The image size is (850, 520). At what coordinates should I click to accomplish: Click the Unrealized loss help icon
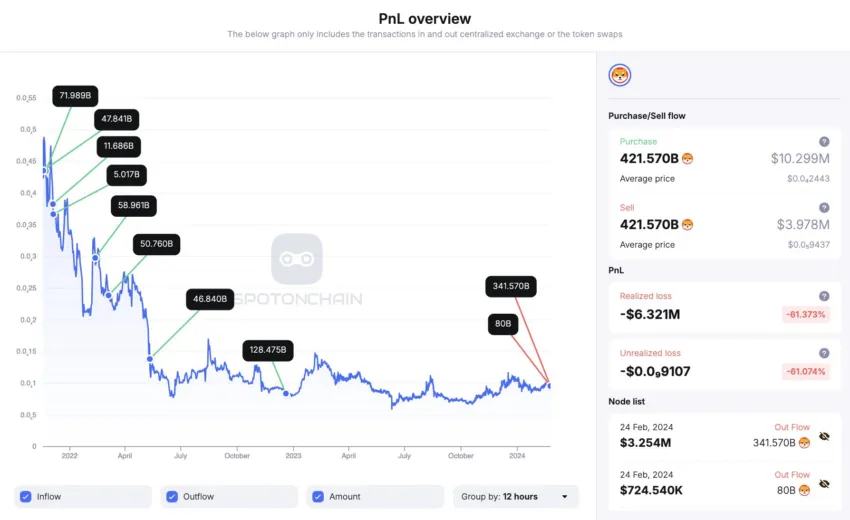click(824, 353)
